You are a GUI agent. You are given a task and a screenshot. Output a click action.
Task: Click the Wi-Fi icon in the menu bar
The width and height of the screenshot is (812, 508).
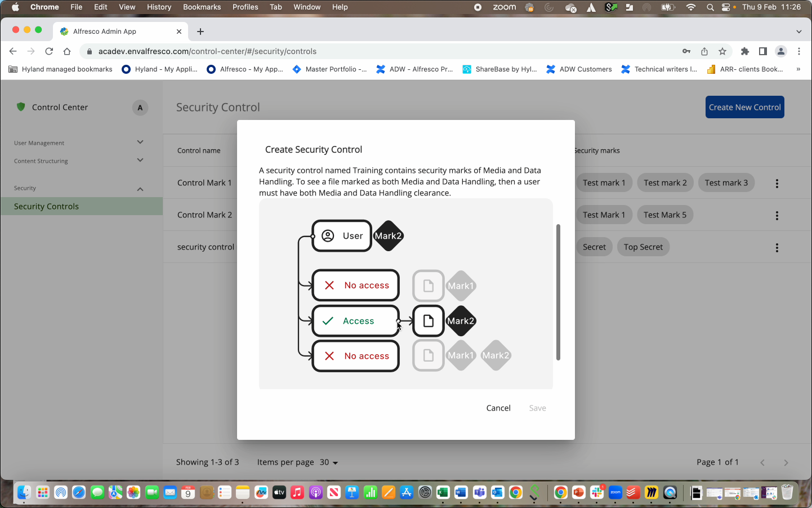coord(690,7)
